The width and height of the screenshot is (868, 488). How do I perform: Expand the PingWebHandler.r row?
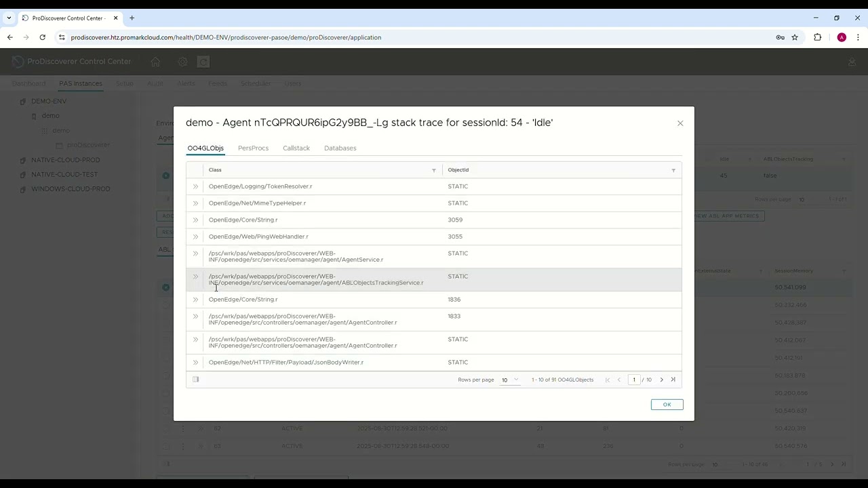195,237
